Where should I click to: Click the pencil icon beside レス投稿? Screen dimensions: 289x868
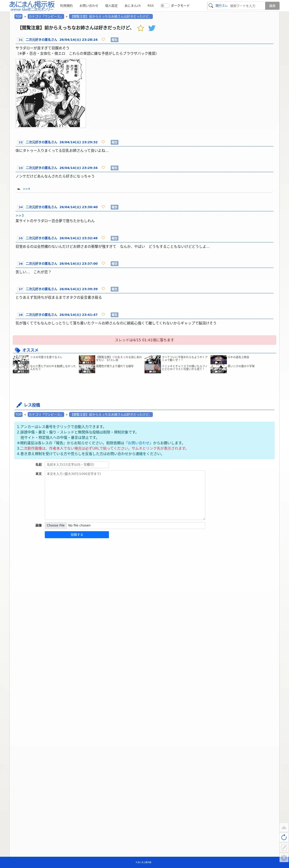19,405
